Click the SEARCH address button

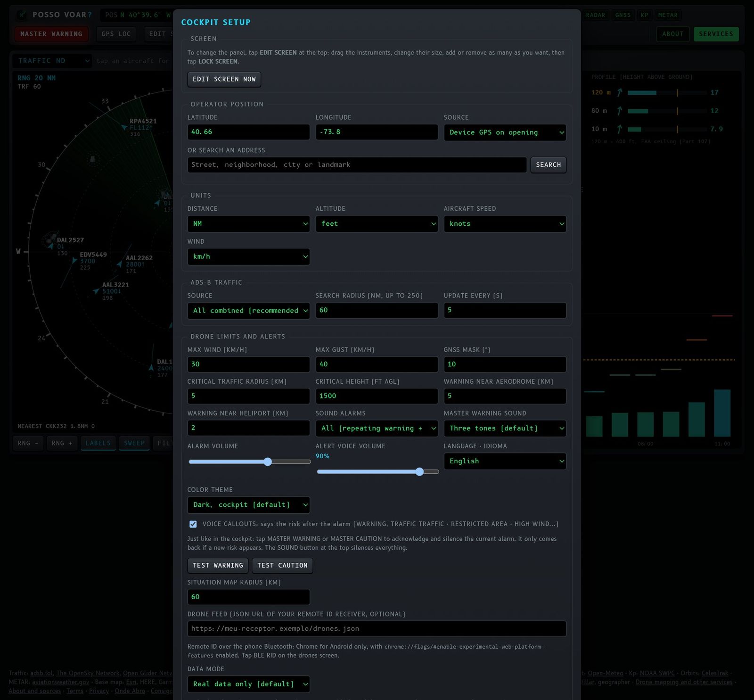click(x=548, y=165)
